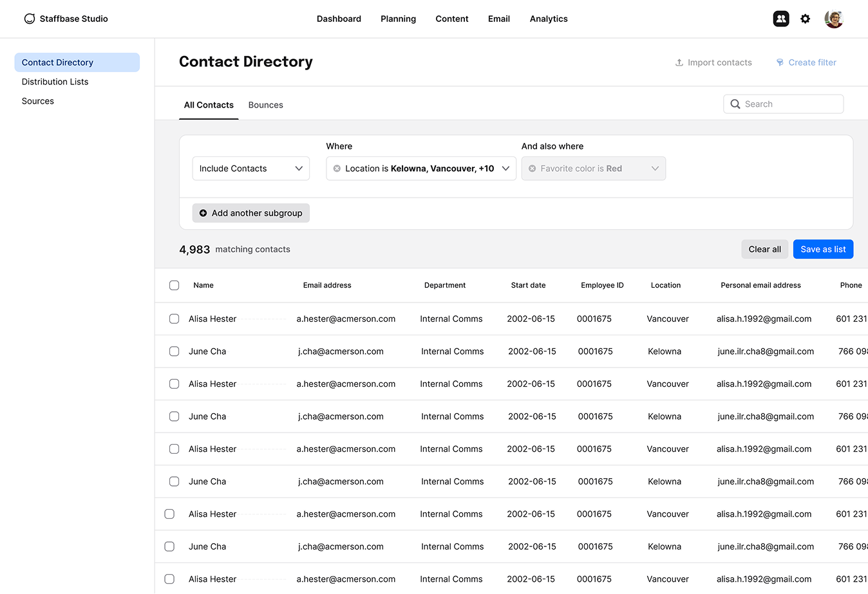This screenshot has height=594, width=868.
Task: Switch to the Bounces tab
Action: 266,105
